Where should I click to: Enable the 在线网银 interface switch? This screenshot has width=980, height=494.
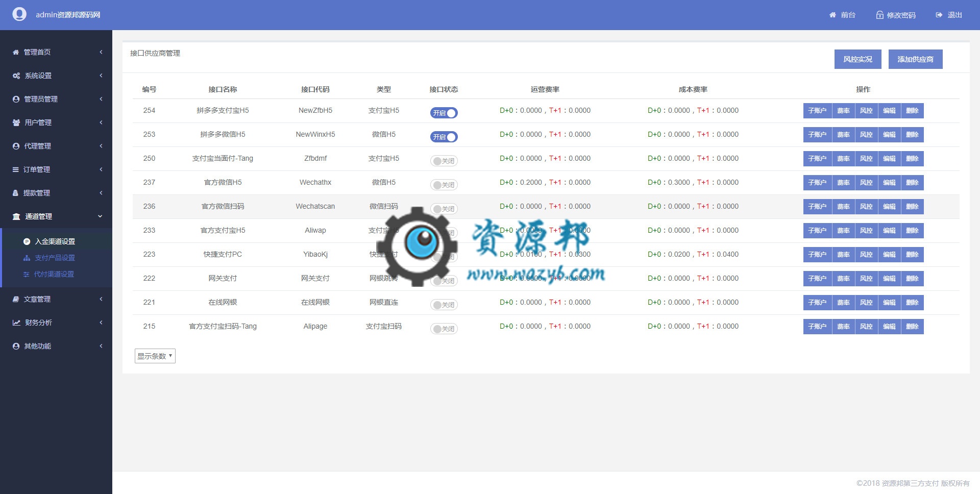click(x=444, y=305)
